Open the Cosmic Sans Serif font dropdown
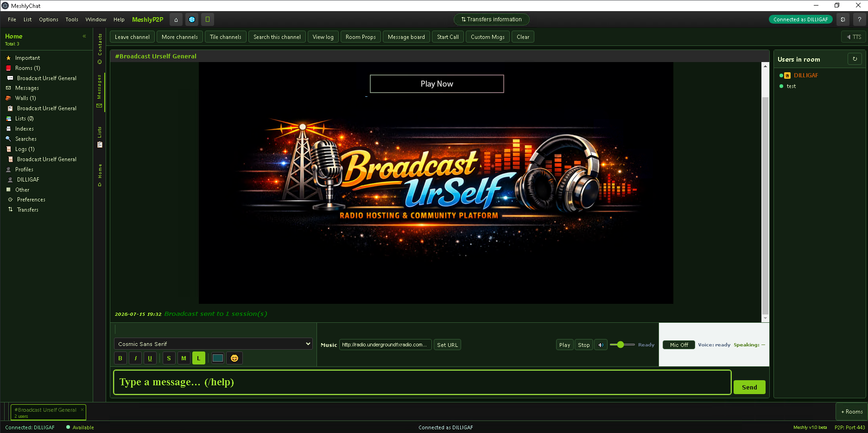 click(213, 344)
